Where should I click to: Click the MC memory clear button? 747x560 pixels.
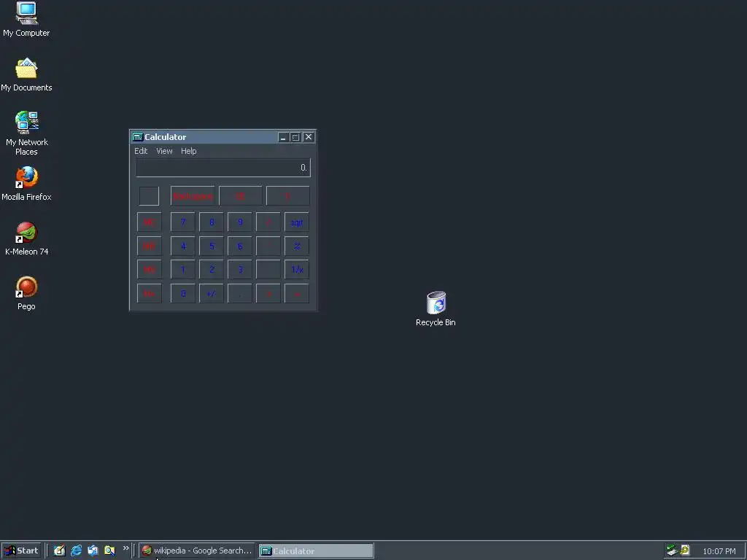coord(149,222)
